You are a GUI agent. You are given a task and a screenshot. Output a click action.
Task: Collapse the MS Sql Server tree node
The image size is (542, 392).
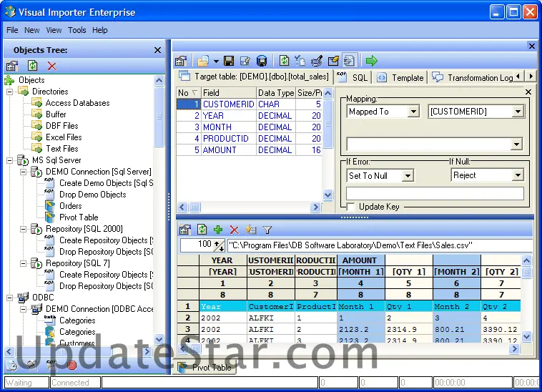click(x=10, y=160)
